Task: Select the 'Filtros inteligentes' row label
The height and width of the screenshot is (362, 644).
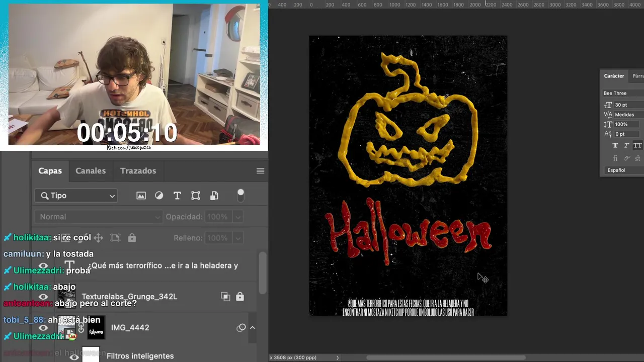Action: [140, 356]
